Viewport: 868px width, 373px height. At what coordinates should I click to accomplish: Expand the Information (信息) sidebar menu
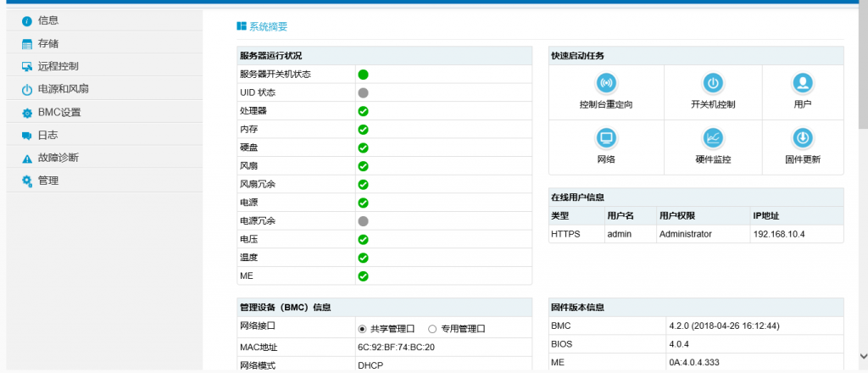tap(48, 20)
